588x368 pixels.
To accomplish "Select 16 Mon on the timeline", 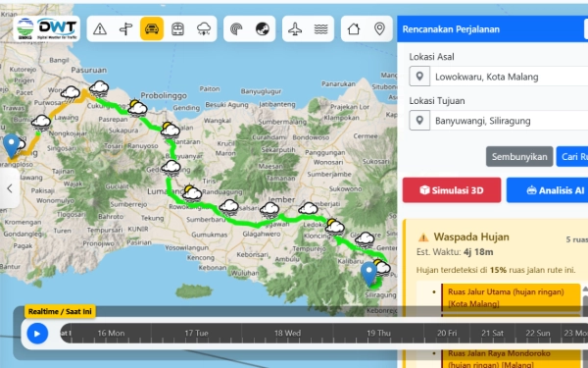I will coord(111,333).
